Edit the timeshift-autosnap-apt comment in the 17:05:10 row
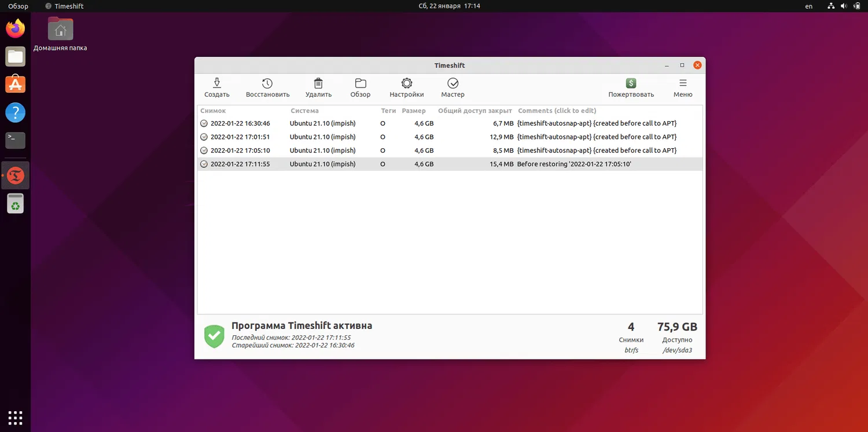 (x=597, y=151)
